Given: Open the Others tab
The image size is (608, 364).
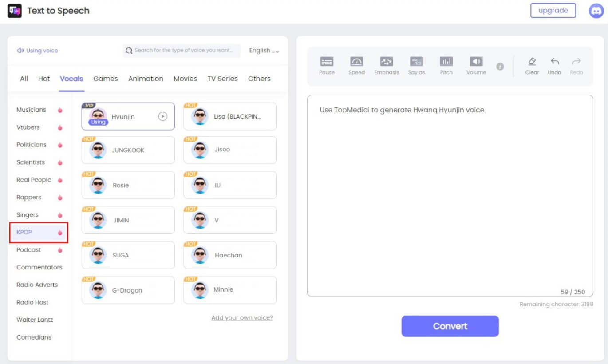Looking at the screenshot, I should tap(259, 79).
